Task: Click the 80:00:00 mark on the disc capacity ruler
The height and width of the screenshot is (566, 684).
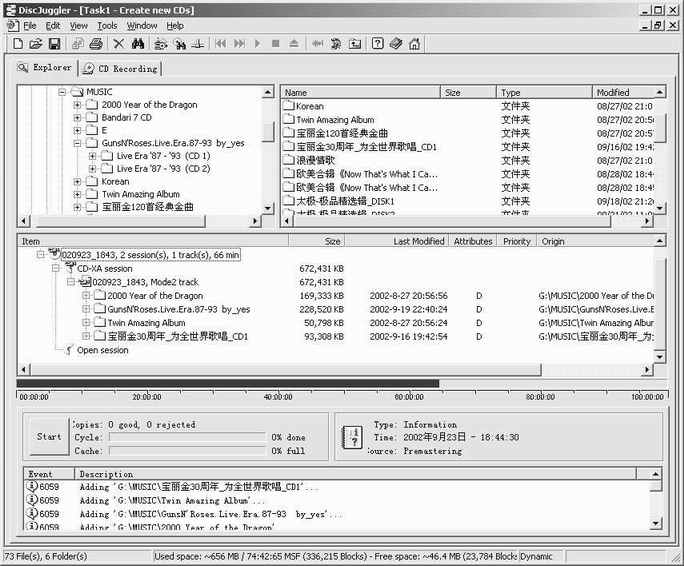Action: point(540,397)
